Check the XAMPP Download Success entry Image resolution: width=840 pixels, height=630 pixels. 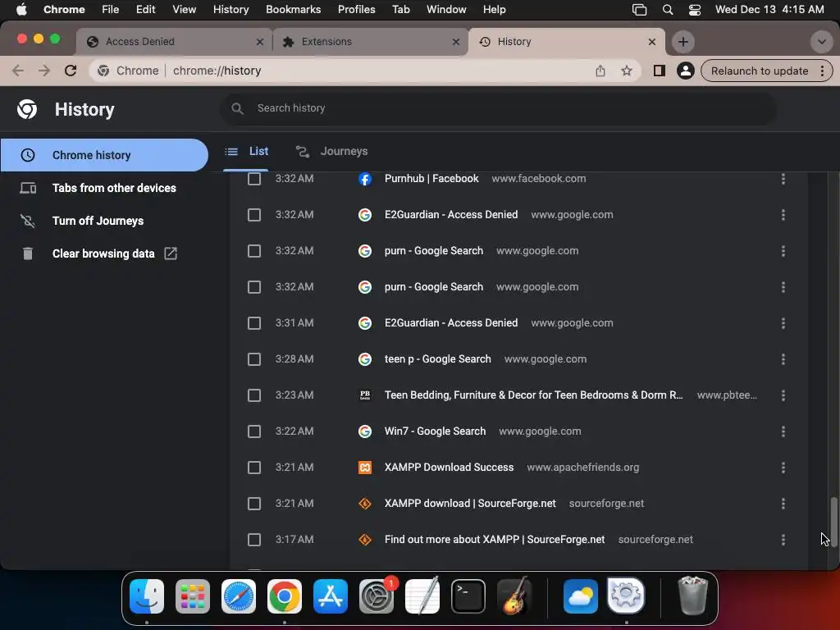point(254,468)
